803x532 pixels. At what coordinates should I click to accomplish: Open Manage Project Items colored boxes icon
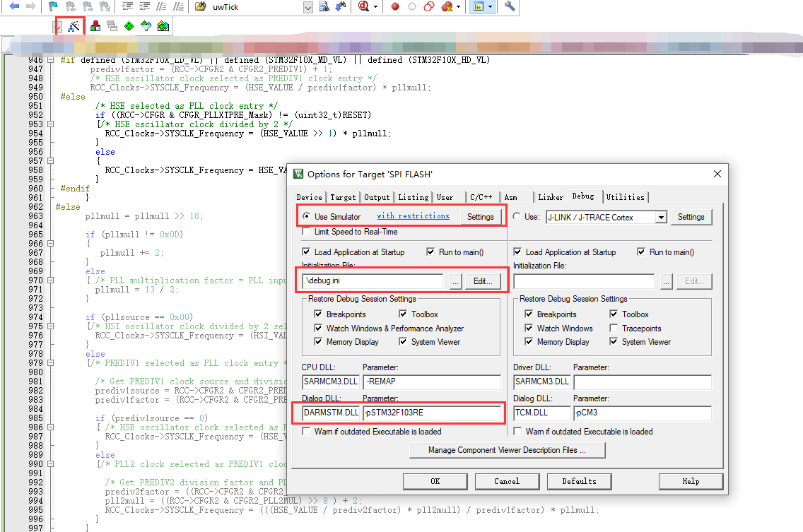95,26
